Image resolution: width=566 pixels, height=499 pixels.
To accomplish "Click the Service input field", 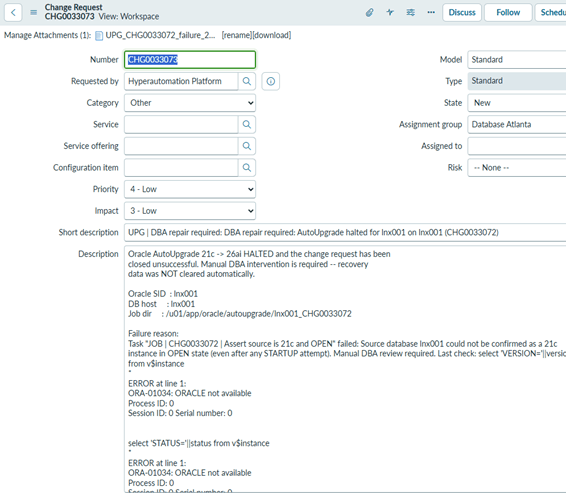I will (181, 125).
